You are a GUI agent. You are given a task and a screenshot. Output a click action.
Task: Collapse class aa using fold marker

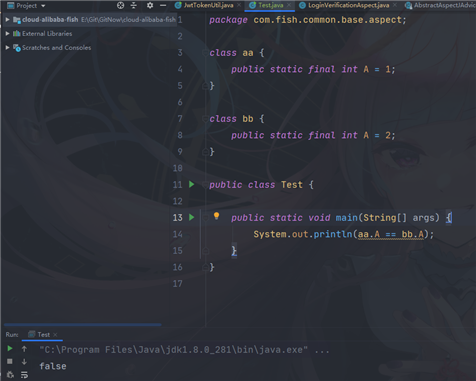(205, 53)
